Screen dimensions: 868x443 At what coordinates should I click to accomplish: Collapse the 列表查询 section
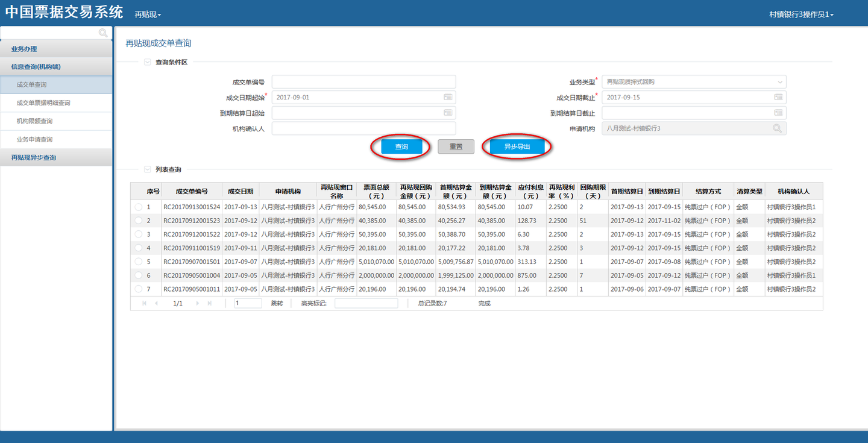(148, 169)
